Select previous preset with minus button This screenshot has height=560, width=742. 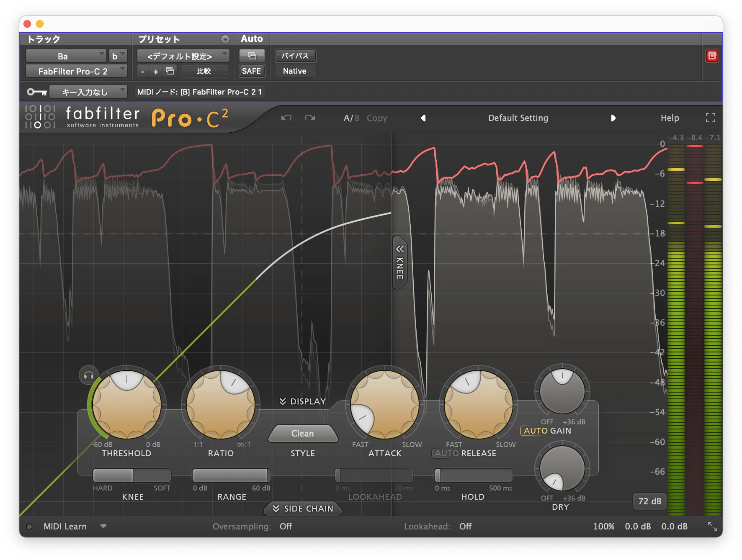click(143, 71)
